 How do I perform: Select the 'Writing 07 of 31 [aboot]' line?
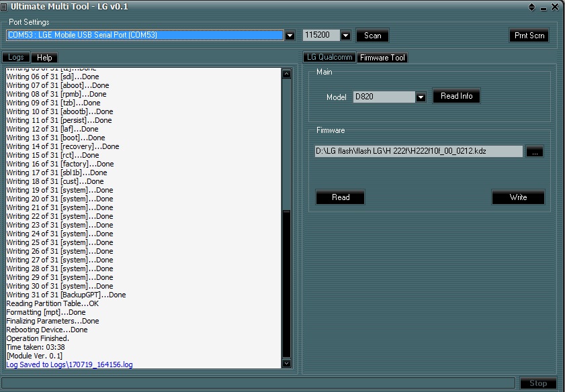[x=58, y=86]
